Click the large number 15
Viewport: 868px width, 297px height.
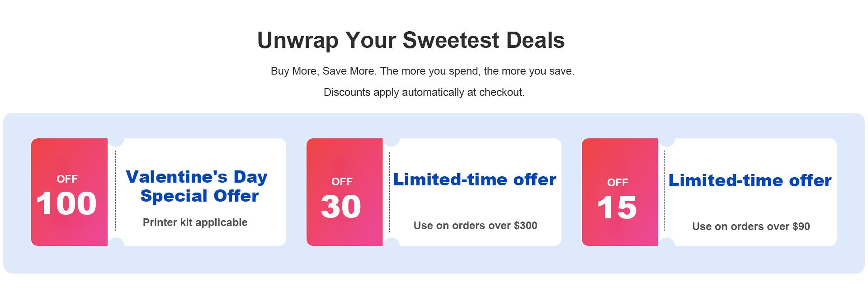click(x=617, y=207)
